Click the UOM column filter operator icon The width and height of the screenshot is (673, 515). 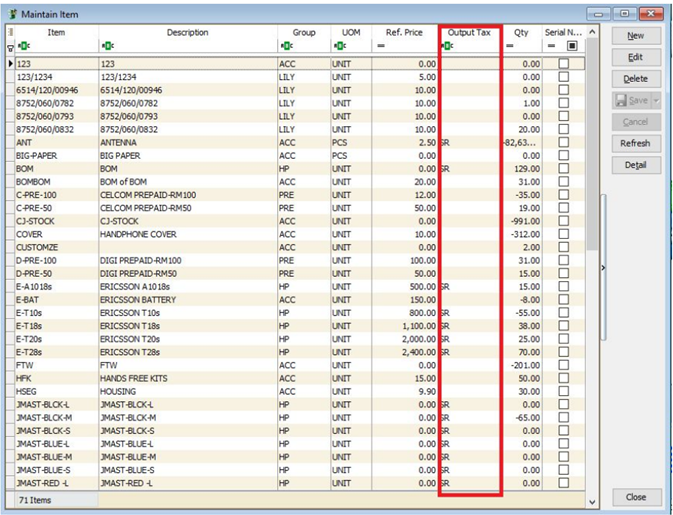(x=339, y=46)
